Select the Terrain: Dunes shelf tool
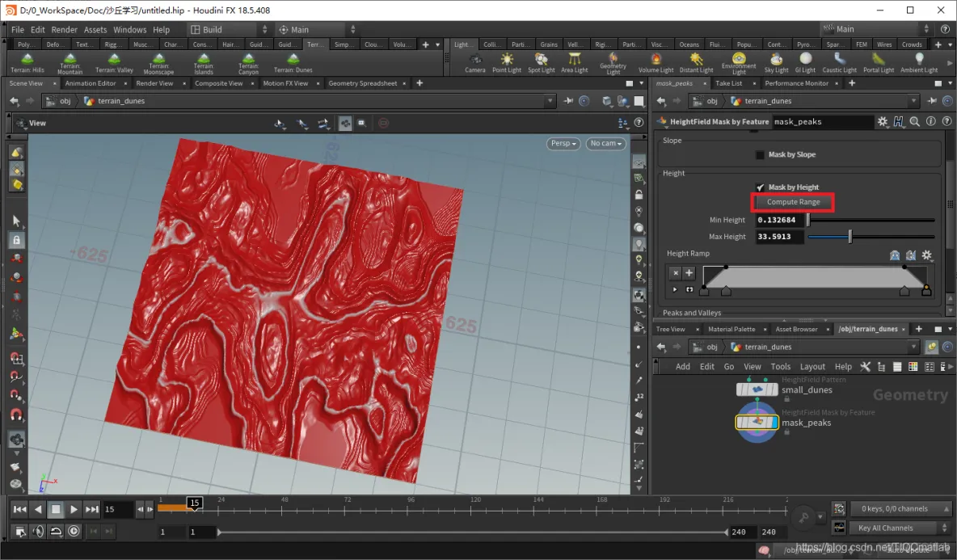This screenshot has width=957, height=560. coord(293,63)
